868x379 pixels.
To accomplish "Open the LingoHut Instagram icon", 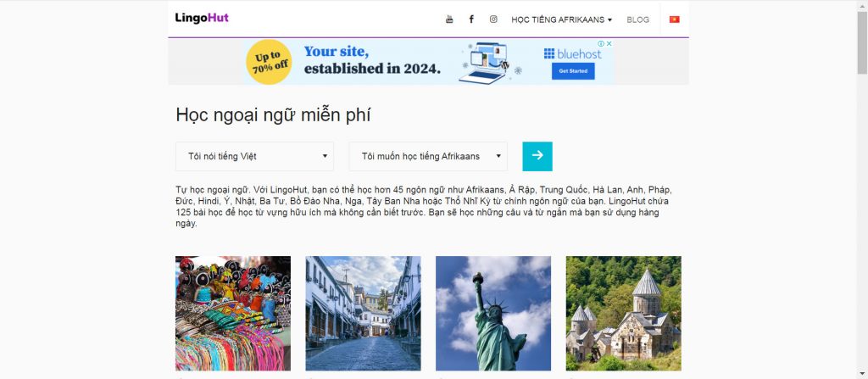I will coord(493,20).
